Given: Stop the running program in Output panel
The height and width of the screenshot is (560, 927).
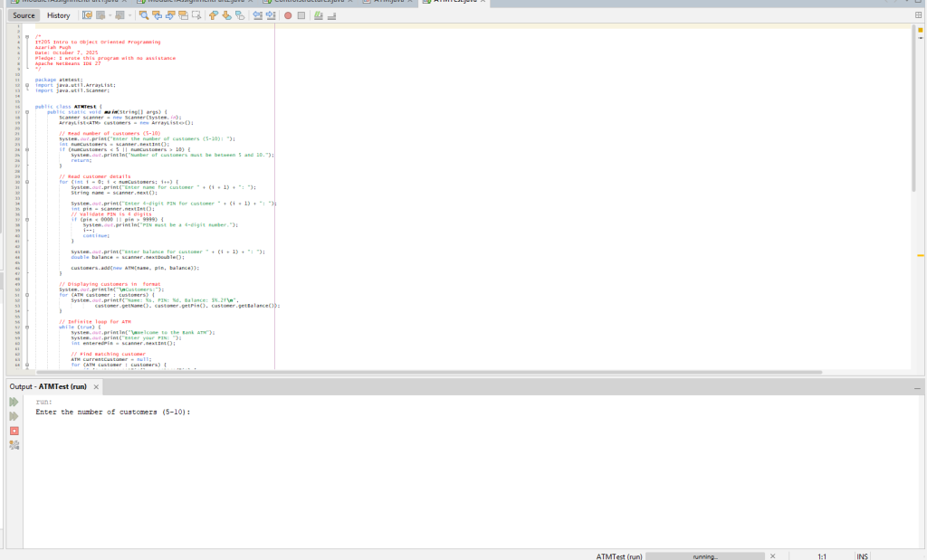Looking at the screenshot, I should coord(14,430).
